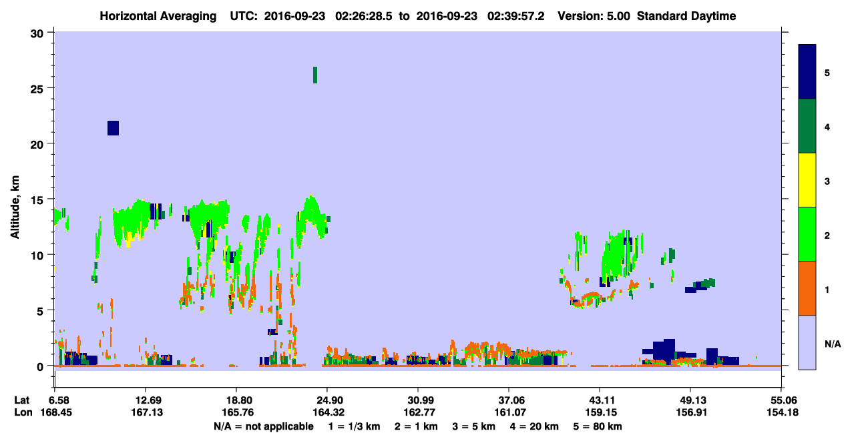Click the color bar label '5'

827,72
